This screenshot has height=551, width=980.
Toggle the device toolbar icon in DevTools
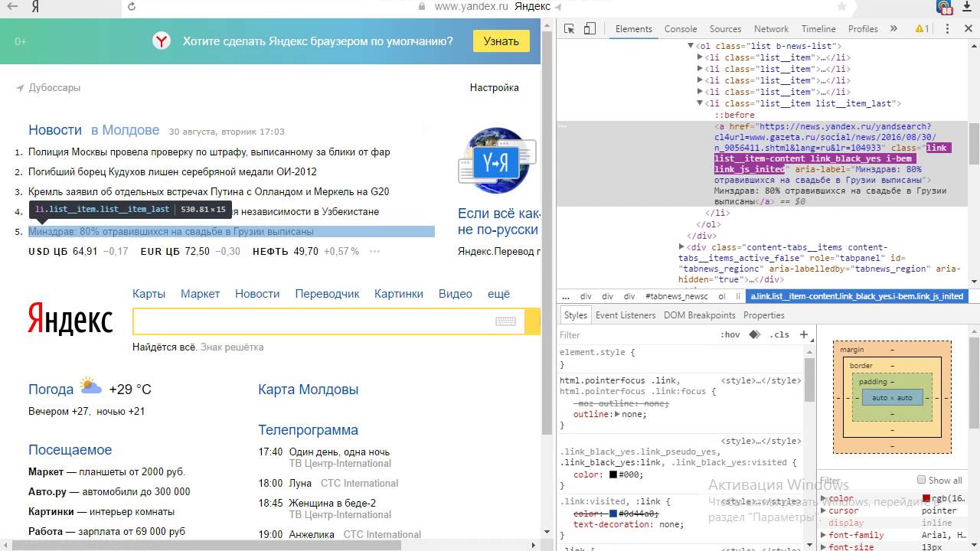pos(590,29)
